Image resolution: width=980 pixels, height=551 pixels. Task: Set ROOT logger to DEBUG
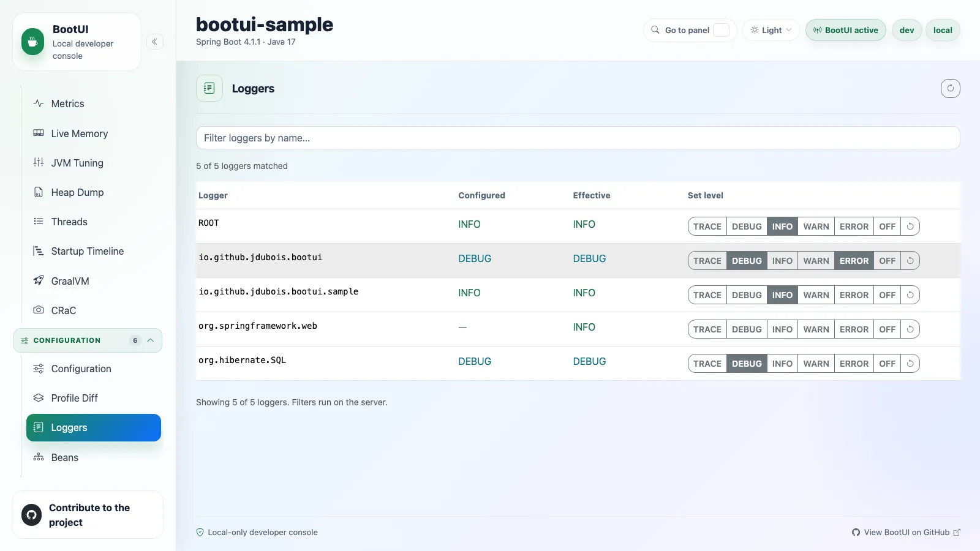pos(747,227)
